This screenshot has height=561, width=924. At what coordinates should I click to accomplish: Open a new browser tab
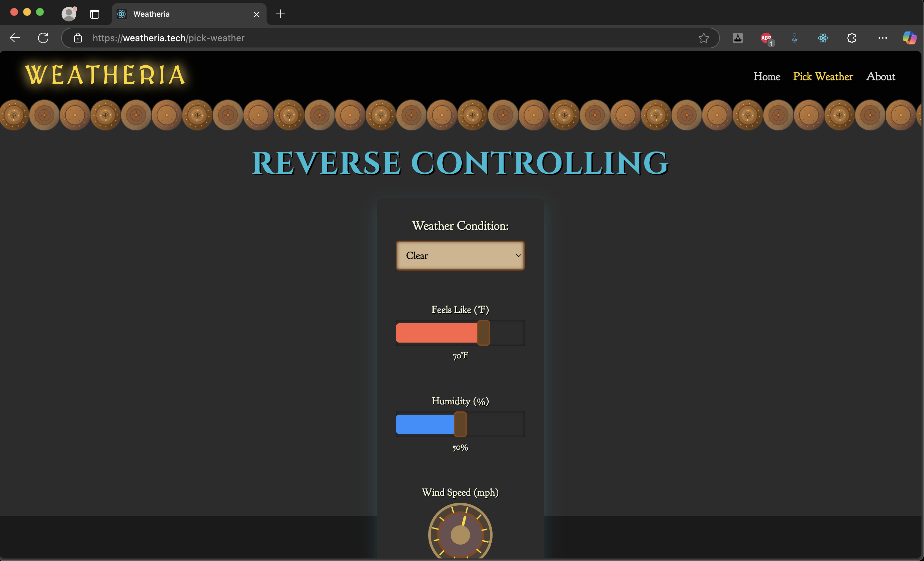pyautogui.click(x=280, y=14)
